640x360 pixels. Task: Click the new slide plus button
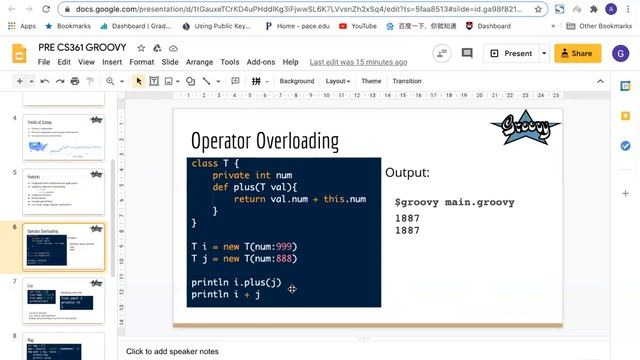point(19,81)
